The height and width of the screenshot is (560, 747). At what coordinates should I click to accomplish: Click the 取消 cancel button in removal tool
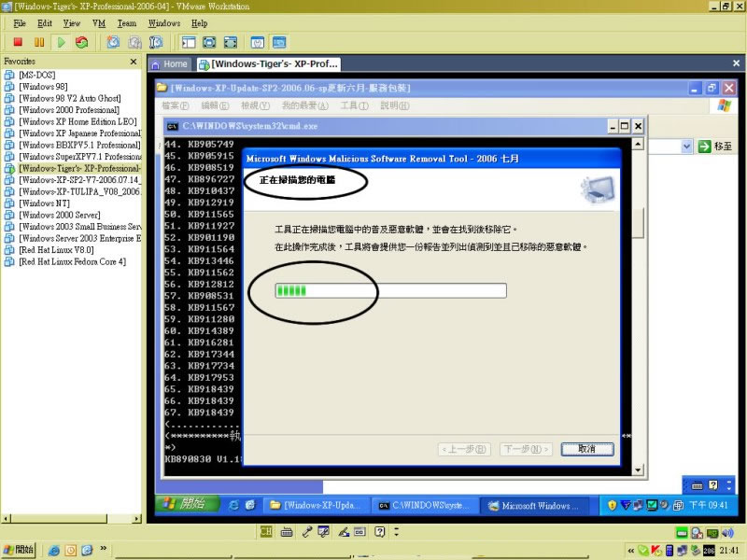point(587,449)
